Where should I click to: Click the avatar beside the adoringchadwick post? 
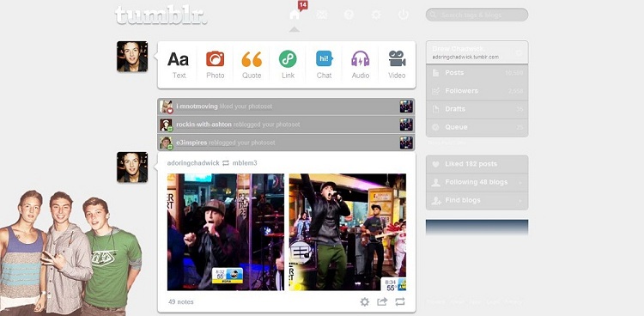(132, 167)
